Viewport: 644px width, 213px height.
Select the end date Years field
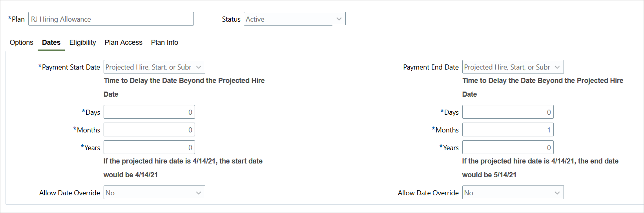508,147
